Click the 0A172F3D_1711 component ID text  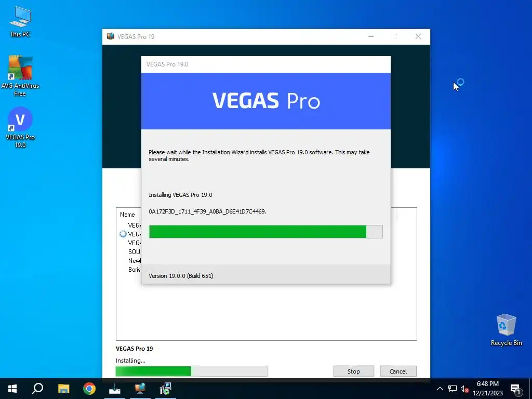(x=208, y=211)
